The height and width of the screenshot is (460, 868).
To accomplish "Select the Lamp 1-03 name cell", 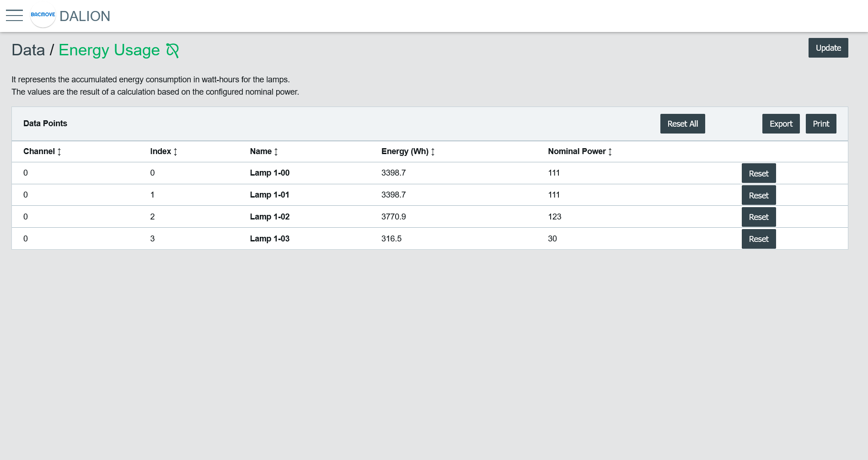I will (x=269, y=239).
